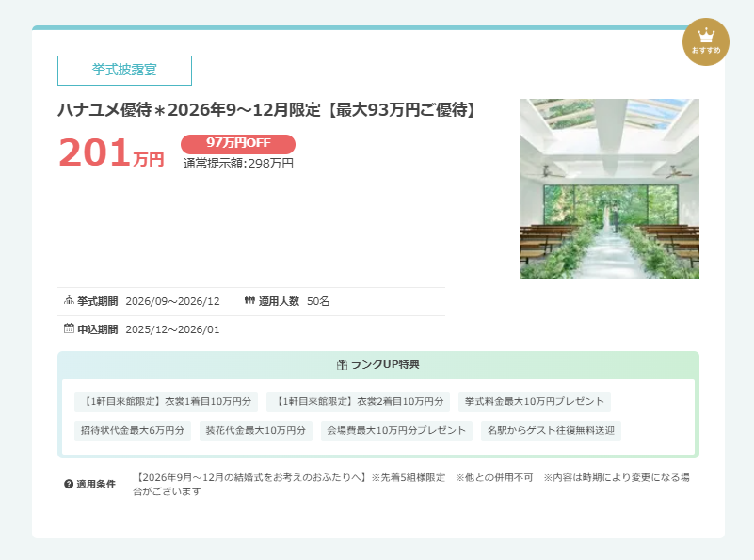Click the 通常提示額:298万円 regular price text
This screenshot has width=754, height=560.
238,164
